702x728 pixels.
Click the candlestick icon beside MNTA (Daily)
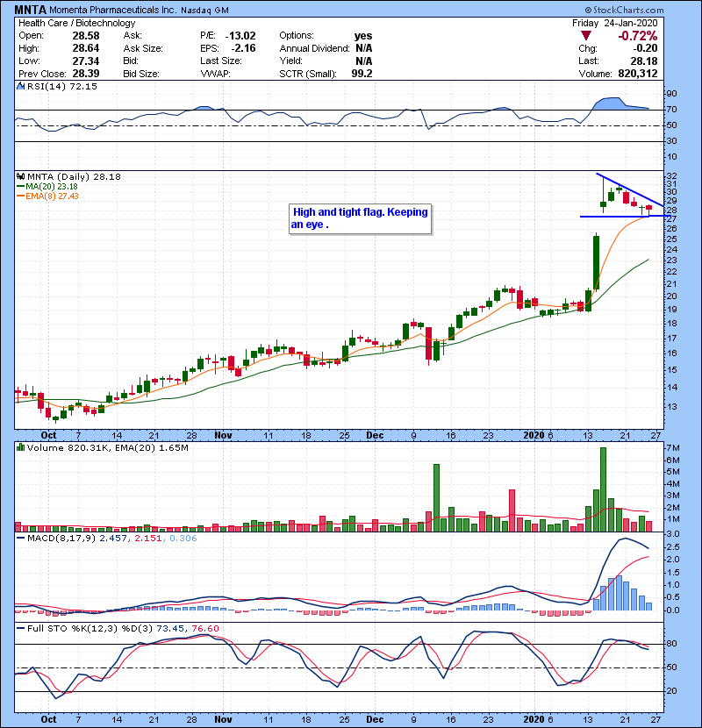20,176
